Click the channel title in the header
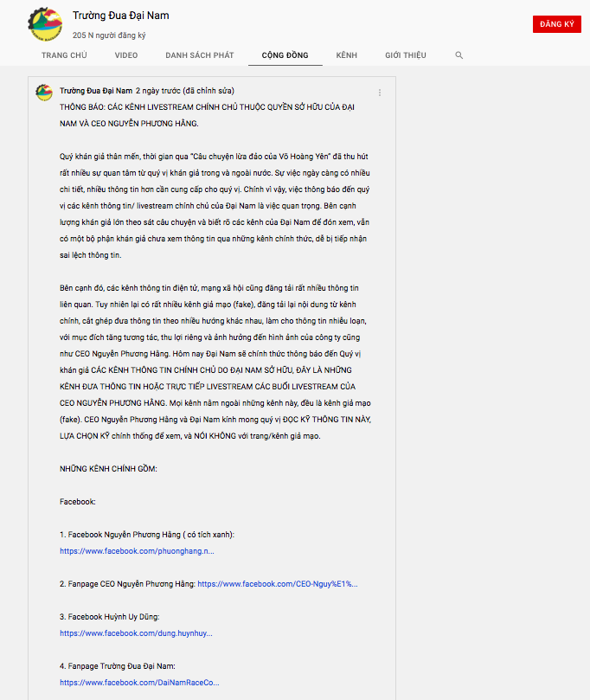Screen dimensions: 590x700 121,16
